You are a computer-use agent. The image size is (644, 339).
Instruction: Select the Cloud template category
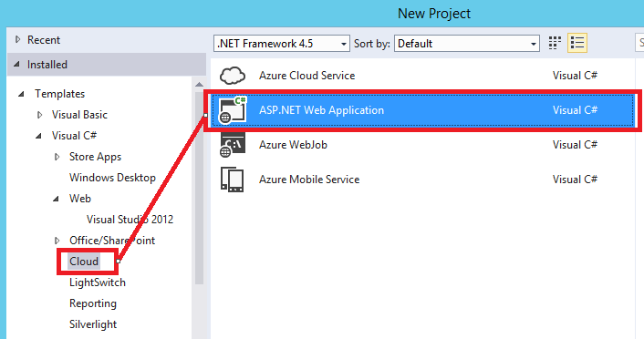coord(84,261)
